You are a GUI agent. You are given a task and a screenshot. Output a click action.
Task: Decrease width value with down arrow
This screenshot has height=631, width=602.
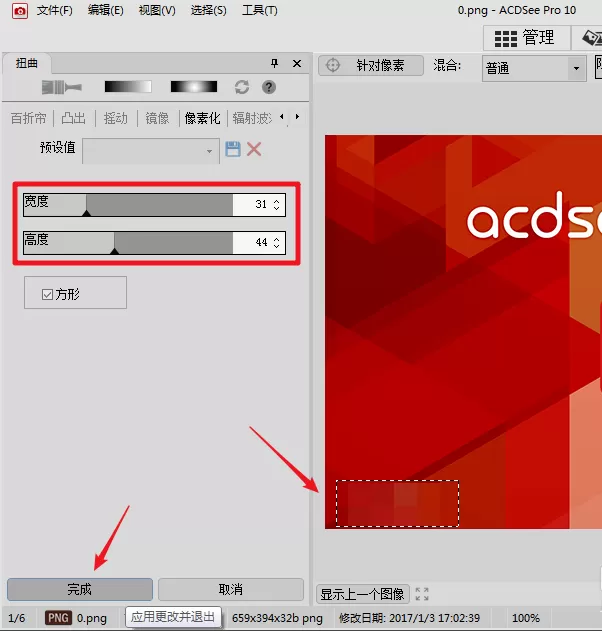pyautogui.click(x=276, y=208)
